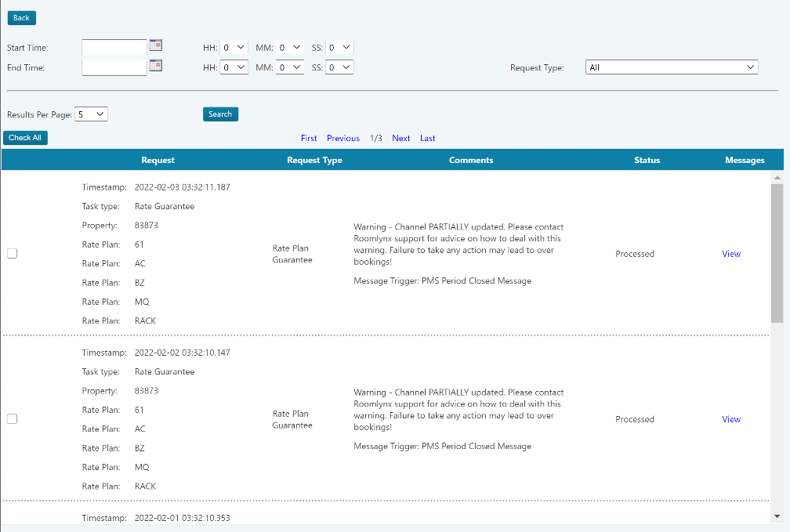790x532 pixels.
Task: Focus the Start Time date field
Action: (114, 47)
